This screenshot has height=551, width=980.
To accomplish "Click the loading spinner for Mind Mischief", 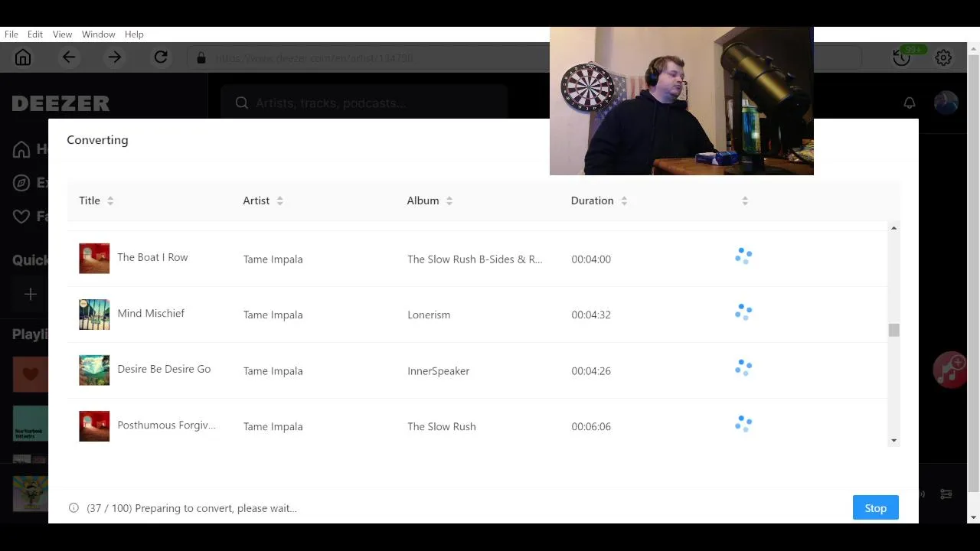I will [x=743, y=312].
